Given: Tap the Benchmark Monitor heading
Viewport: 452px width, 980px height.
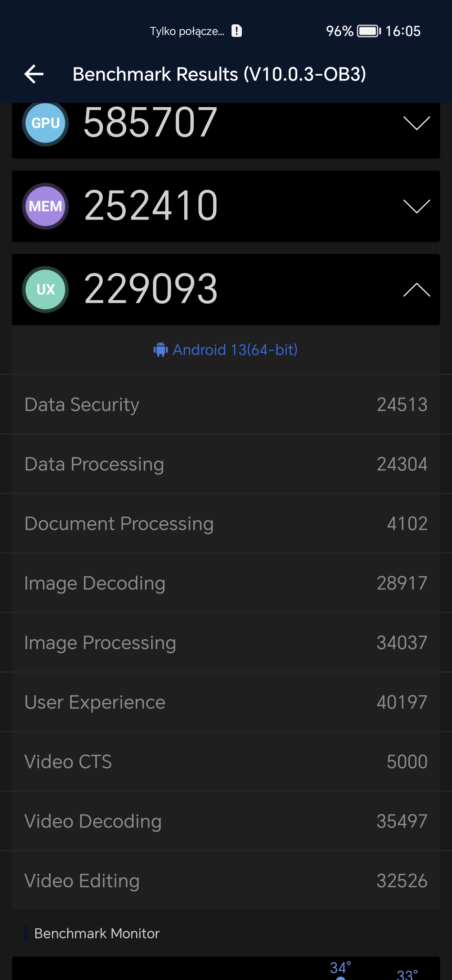Looking at the screenshot, I should (97, 933).
